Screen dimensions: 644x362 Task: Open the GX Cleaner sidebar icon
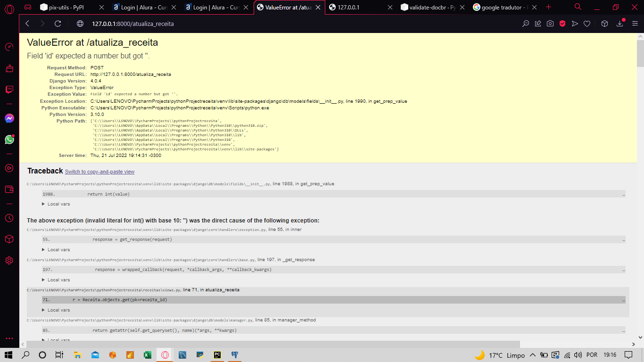pos(9,68)
